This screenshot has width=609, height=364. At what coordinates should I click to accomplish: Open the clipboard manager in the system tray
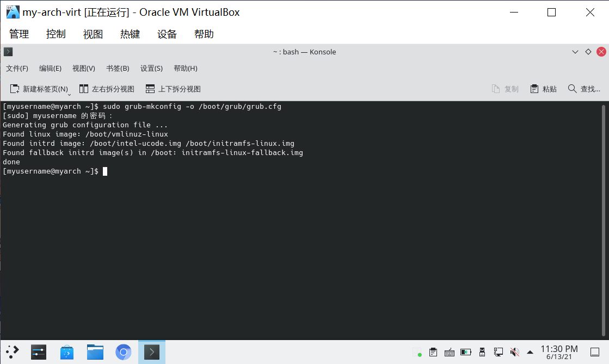tap(434, 352)
